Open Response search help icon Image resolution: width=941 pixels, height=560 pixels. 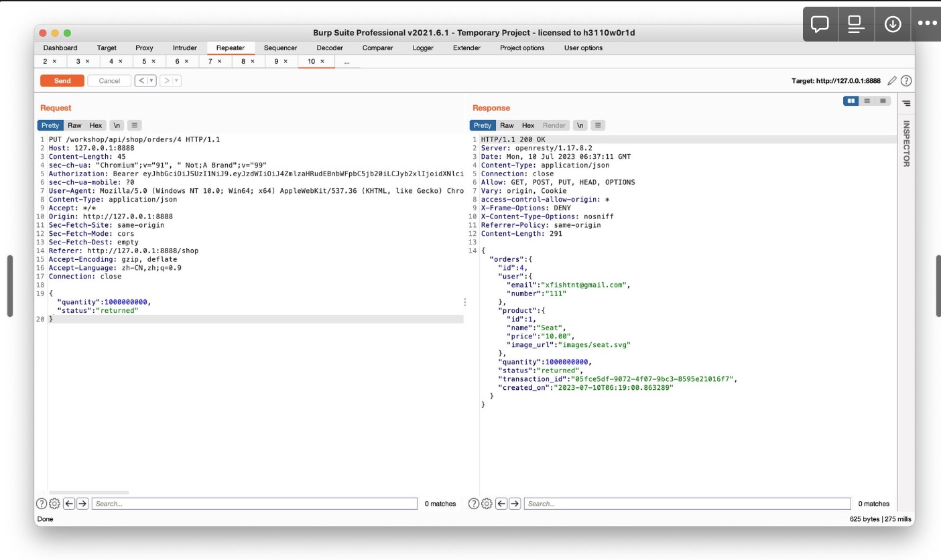click(474, 504)
